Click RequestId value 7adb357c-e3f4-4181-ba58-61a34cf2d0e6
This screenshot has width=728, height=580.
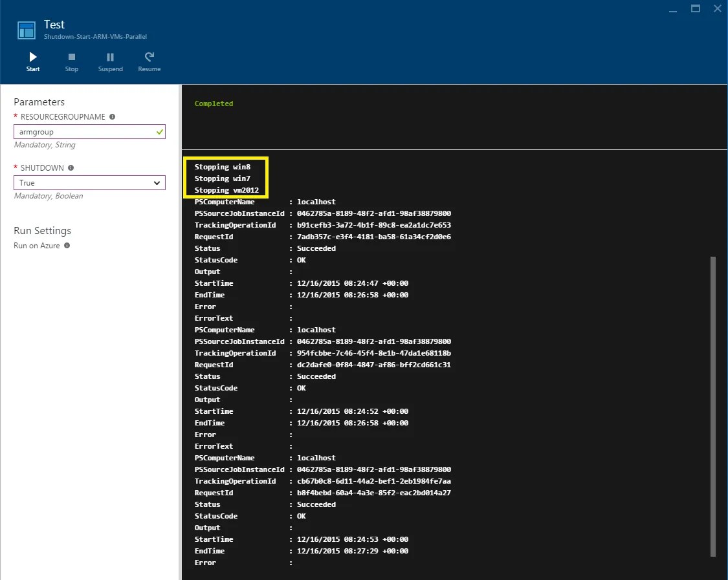[374, 237]
